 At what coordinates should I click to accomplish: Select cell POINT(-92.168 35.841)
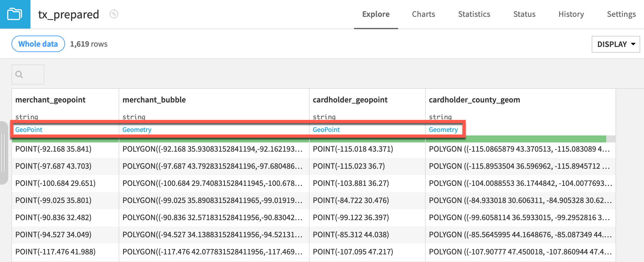tap(65, 149)
